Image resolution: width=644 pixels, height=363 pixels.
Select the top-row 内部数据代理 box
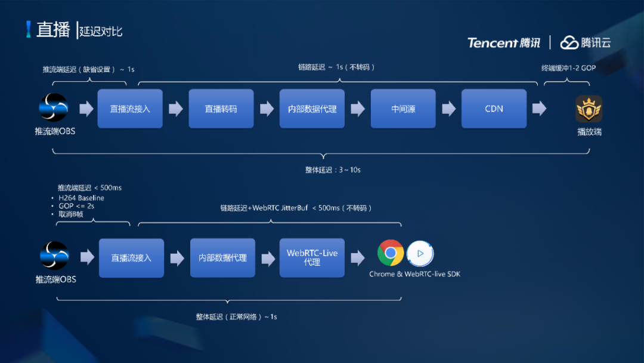312,109
